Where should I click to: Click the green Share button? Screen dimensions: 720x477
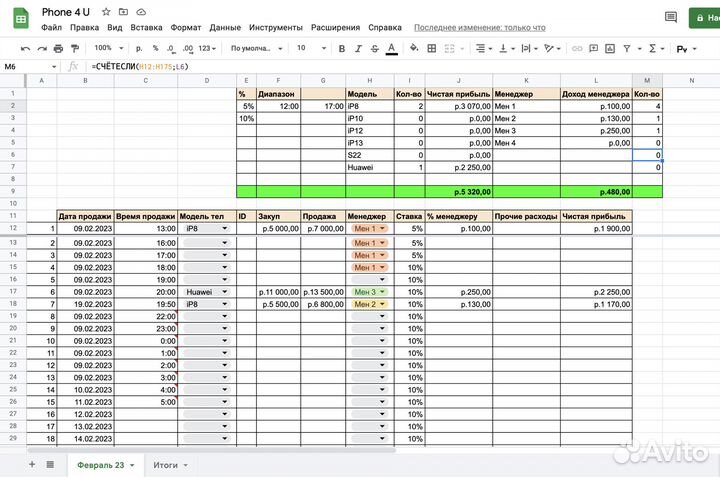point(705,18)
